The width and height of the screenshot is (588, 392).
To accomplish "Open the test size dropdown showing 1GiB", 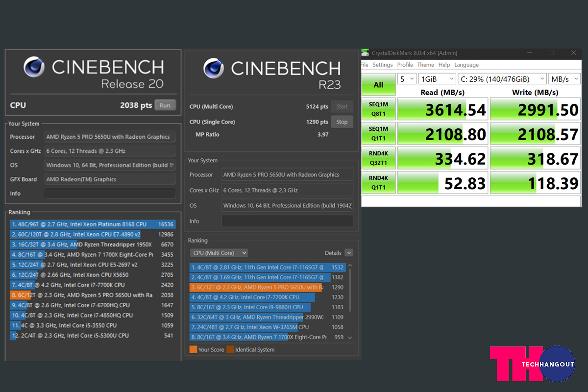I will coord(437,79).
